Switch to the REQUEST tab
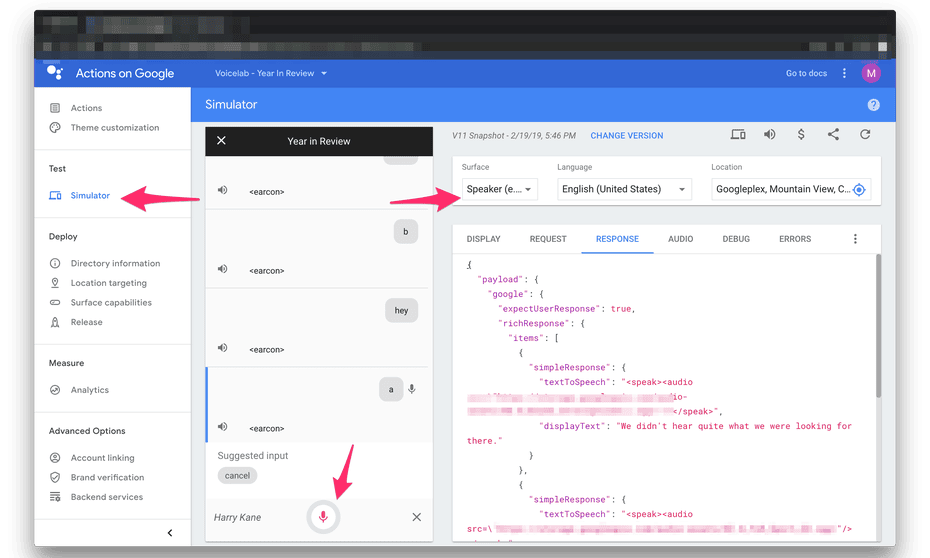Image resolution: width=930 pixels, height=558 pixels. coord(548,239)
